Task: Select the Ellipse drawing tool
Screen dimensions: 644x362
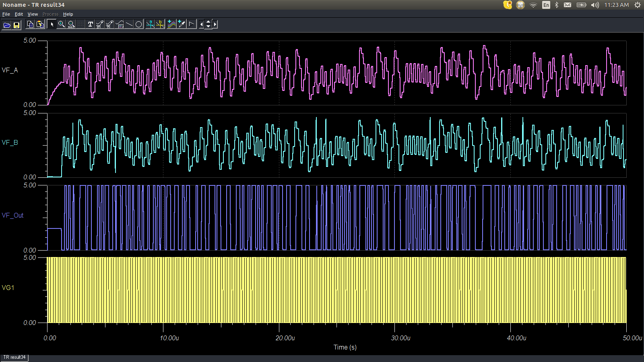Action: (139, 24)
